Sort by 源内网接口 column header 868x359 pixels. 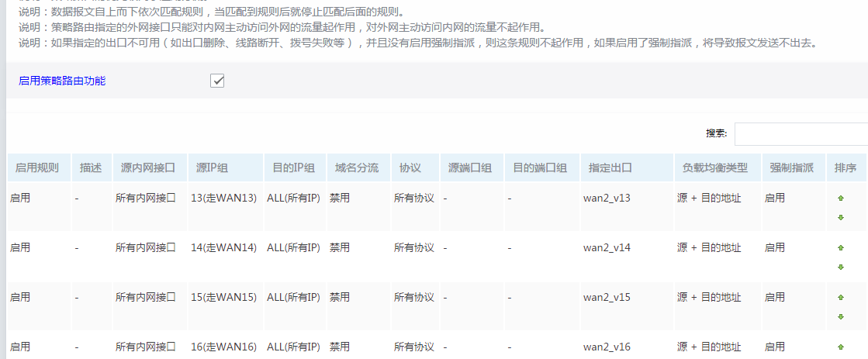pyautogui.click(x=150, y=168)
